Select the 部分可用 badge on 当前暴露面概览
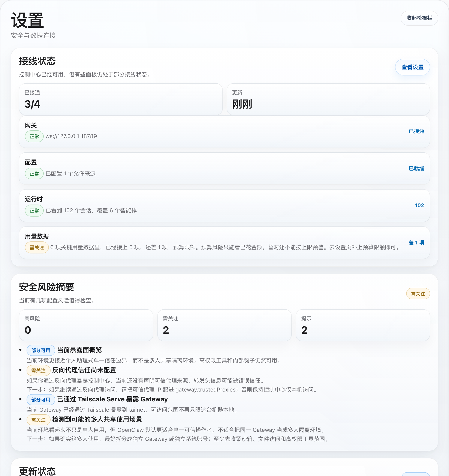 (x=41, y=350)
